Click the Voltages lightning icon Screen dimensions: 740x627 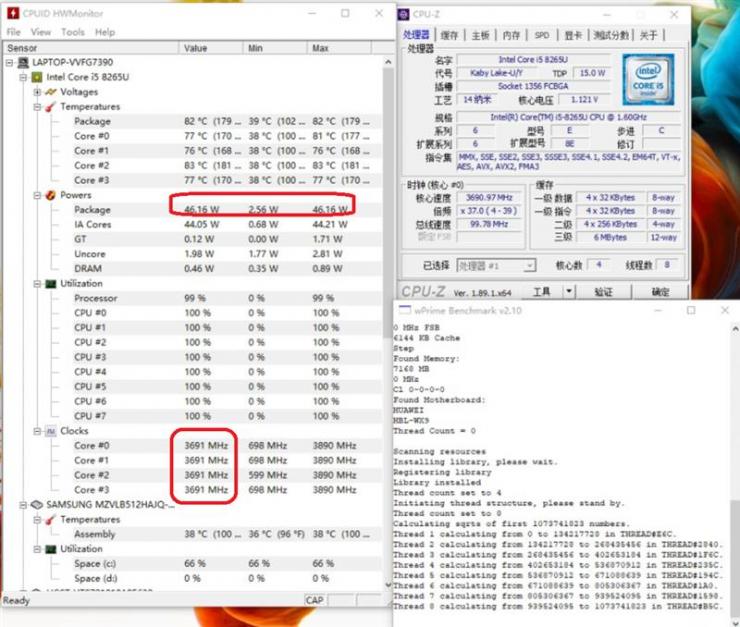click(50, 92)
